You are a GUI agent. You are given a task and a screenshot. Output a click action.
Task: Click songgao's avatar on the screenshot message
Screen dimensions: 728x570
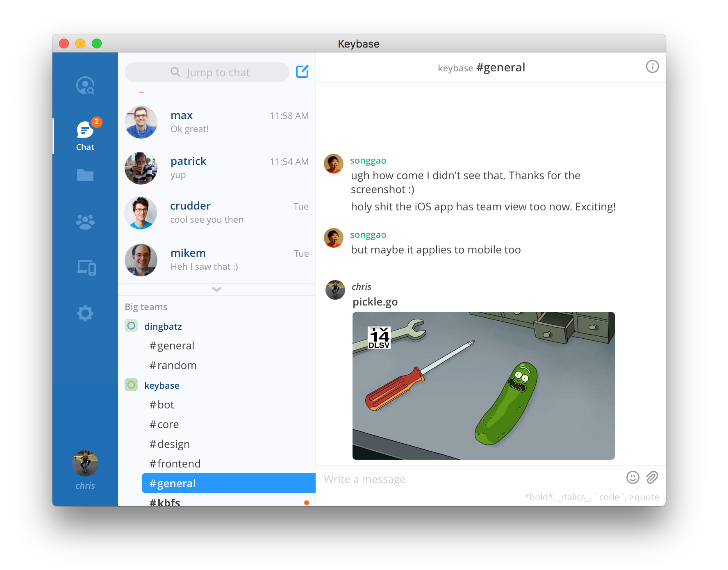tap(334, 164)
